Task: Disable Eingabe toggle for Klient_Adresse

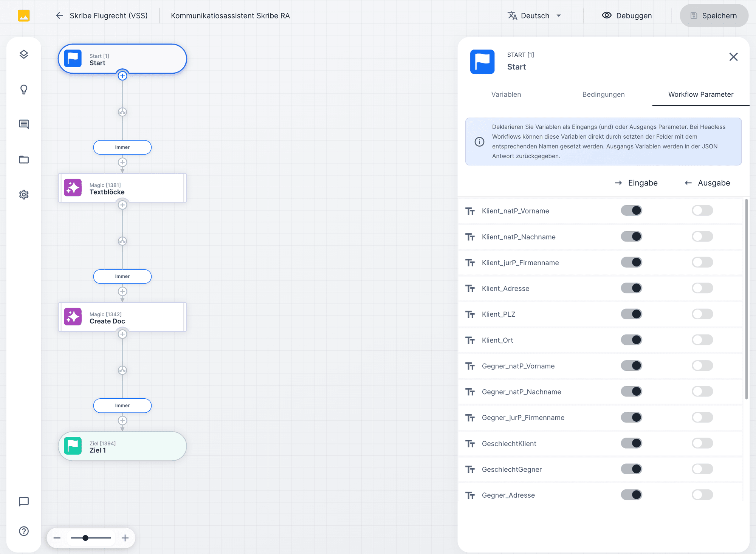Action: tap(632, 288)
